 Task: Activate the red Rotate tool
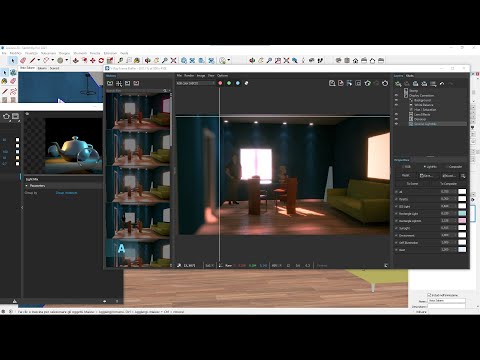tap(101, 60)
